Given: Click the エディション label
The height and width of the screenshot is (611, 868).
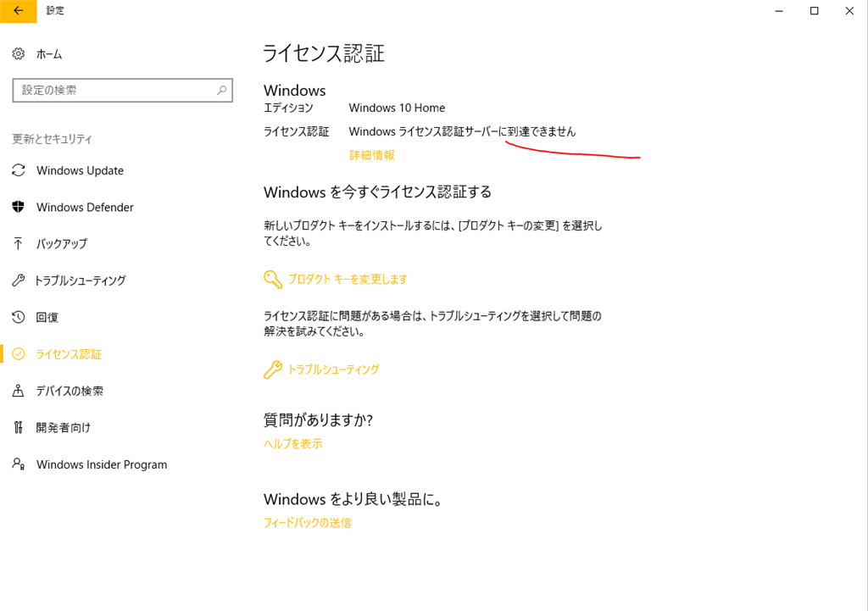Looking at the screenshot, I should pos(288,108).
